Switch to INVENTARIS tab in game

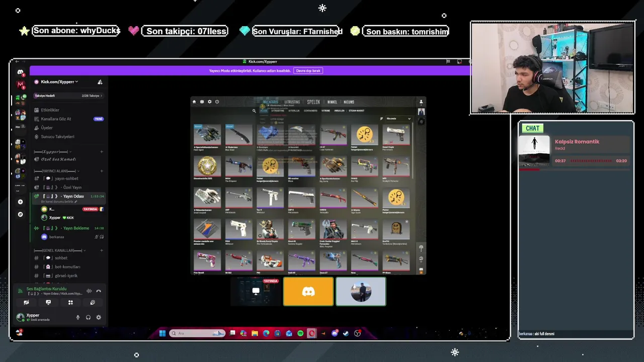[270, 102]
